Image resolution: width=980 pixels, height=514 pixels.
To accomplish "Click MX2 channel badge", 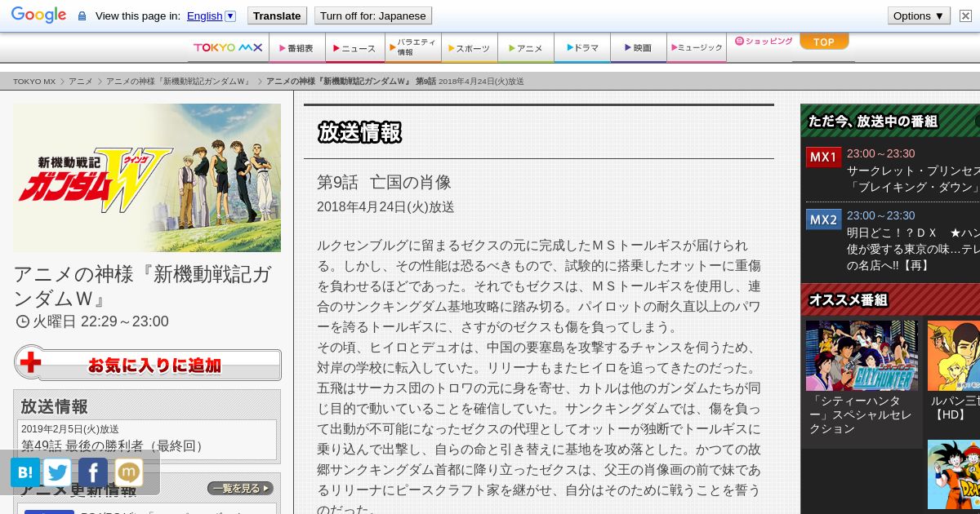I will point(823,219).
